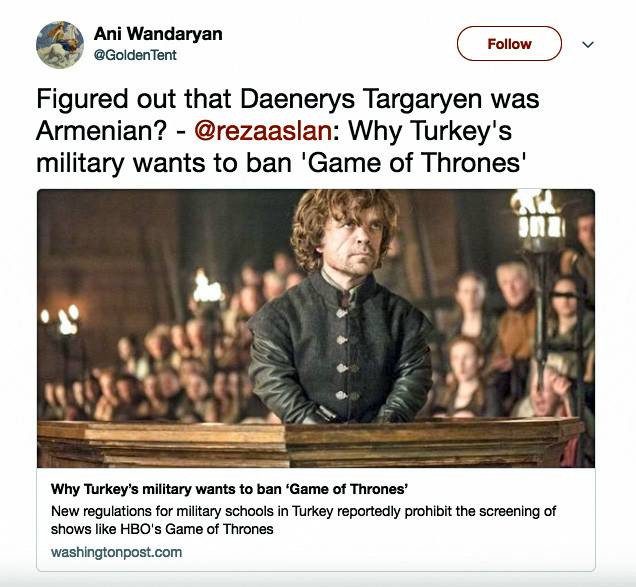The width and height of the screenshot is (636, 587).
Task: Click the words "Why Turkey's" in the tweet body
Action: point(430,131)
